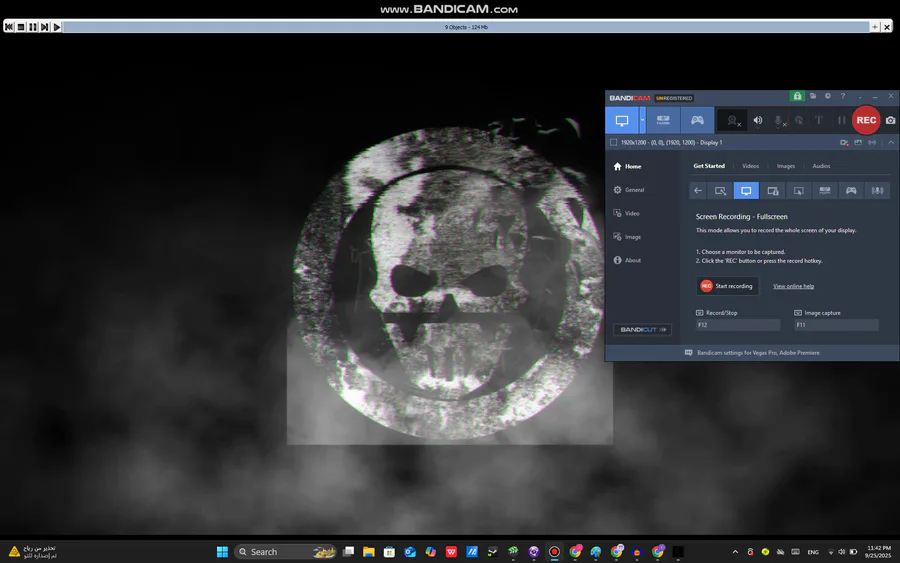Click the back arrow in mode row

698,191
